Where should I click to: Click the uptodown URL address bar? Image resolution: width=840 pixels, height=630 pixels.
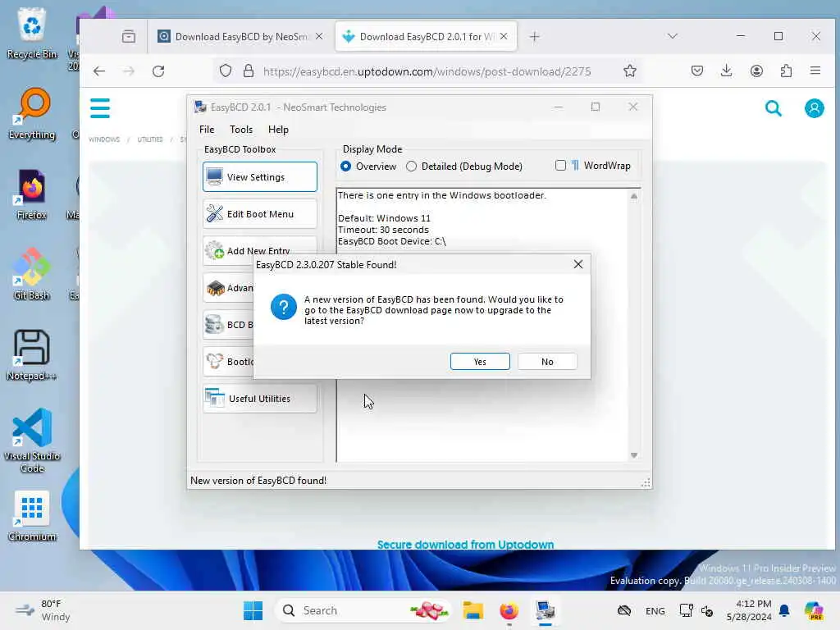tap(427, 71)
